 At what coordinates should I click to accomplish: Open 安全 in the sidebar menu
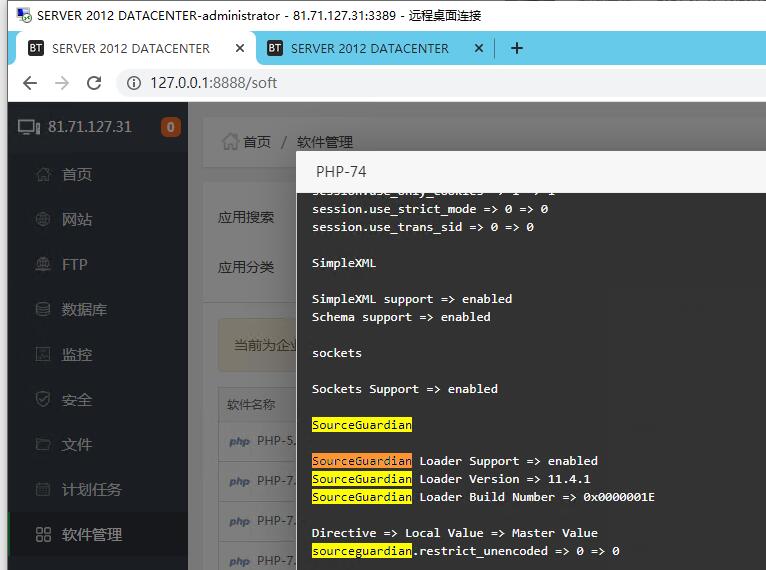[x=77, y=400]
